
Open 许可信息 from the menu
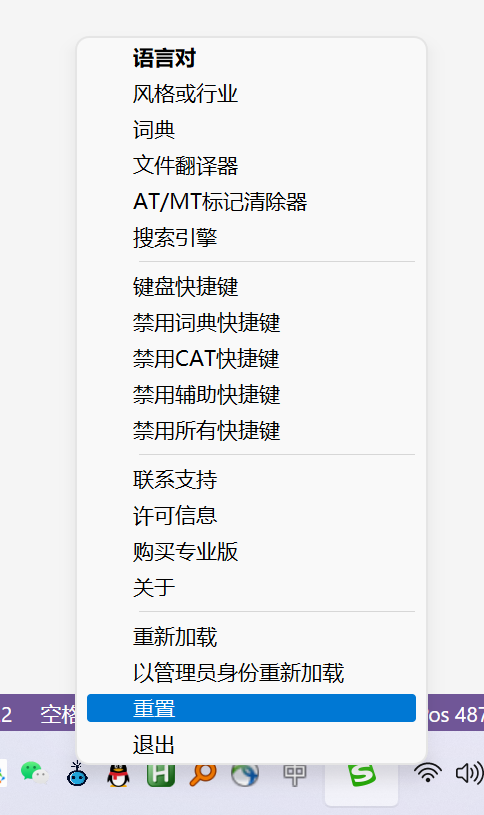251,516
